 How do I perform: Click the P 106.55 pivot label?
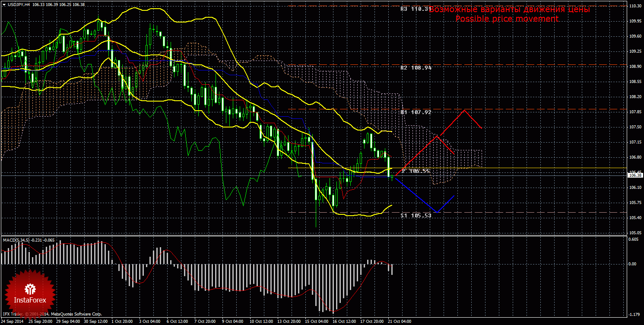tap(416, 171)
